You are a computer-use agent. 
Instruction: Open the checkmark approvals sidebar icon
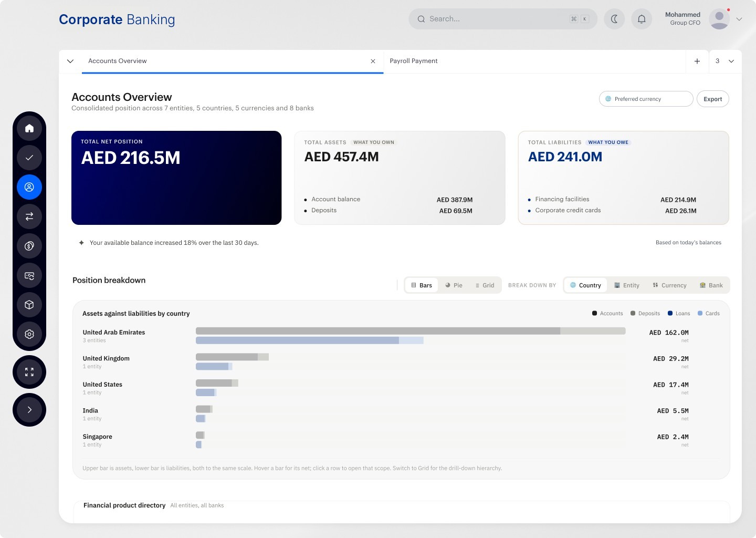[29, 158]
